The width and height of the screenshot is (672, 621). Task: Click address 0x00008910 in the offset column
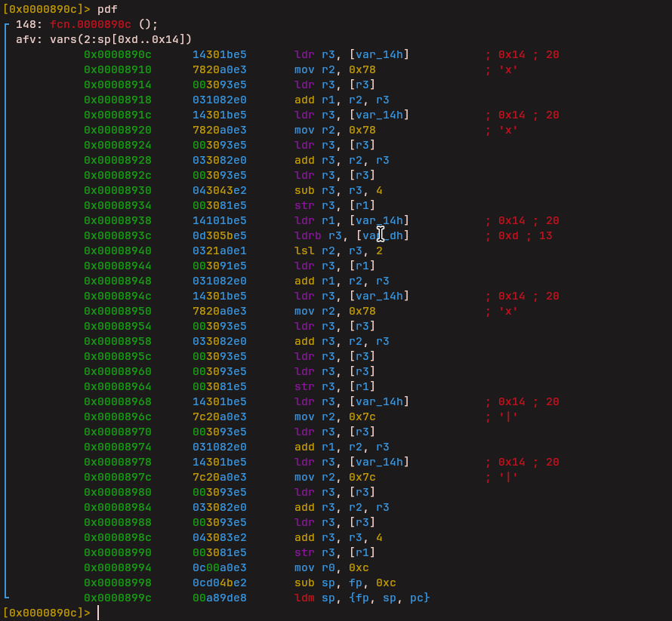click(117, 69)
